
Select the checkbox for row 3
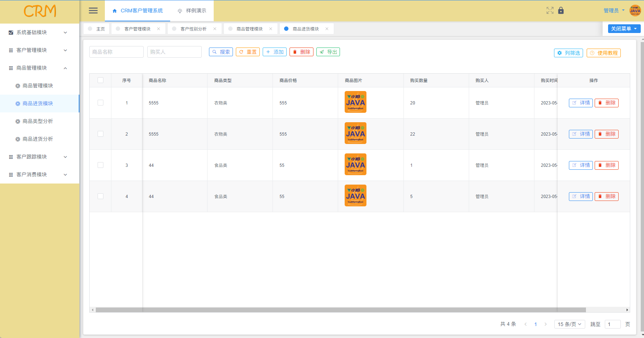click(x=101, y=165)
